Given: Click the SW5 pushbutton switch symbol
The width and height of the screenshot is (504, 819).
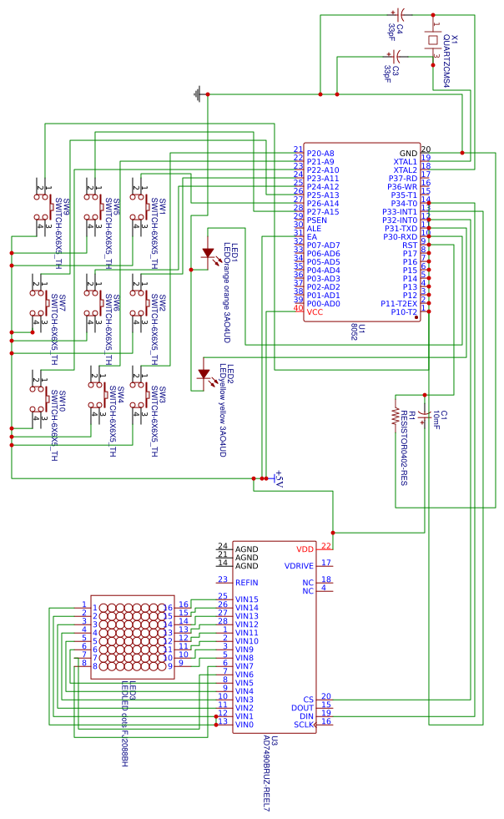Looking at the screenshot, I should click(x=93, y=207).
